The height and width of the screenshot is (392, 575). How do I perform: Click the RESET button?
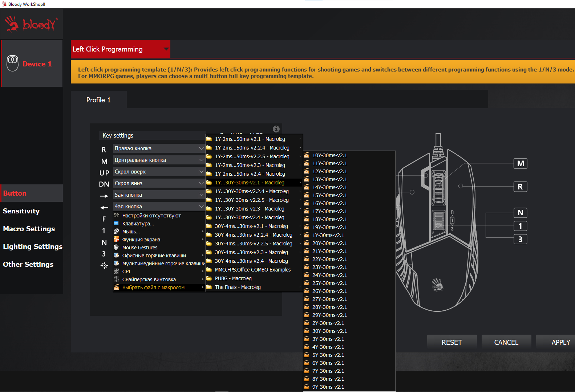(452, 342)
